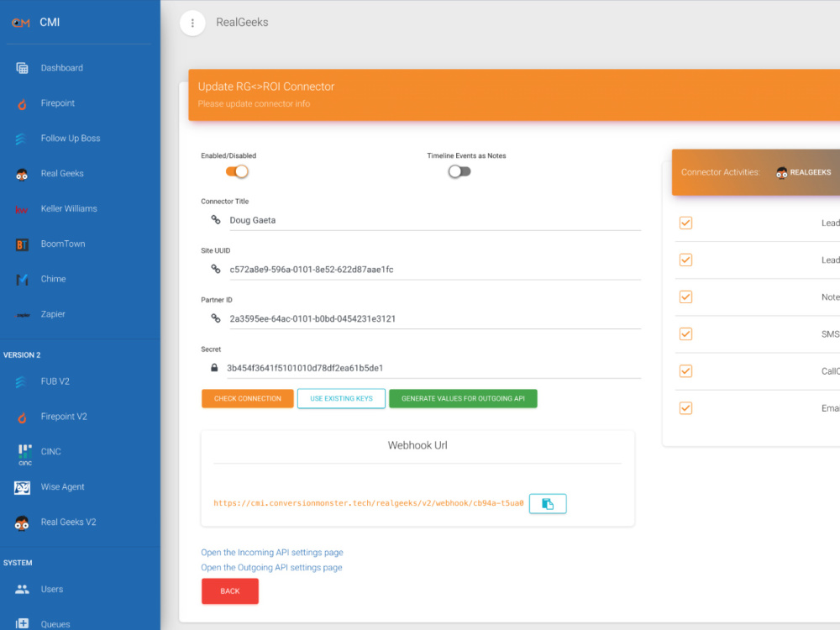Click the lock icon beside Secret
840x630 pixels.
click(x=214, y=368)
